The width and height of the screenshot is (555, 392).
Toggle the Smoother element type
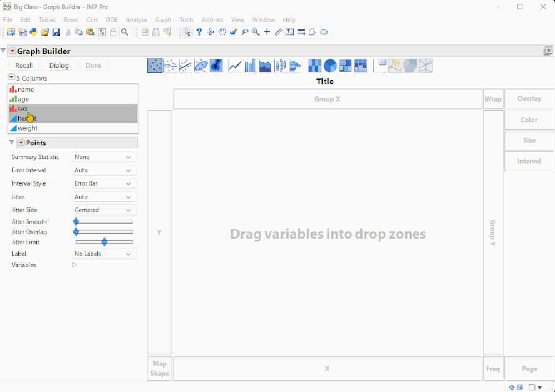pos(170,66)
